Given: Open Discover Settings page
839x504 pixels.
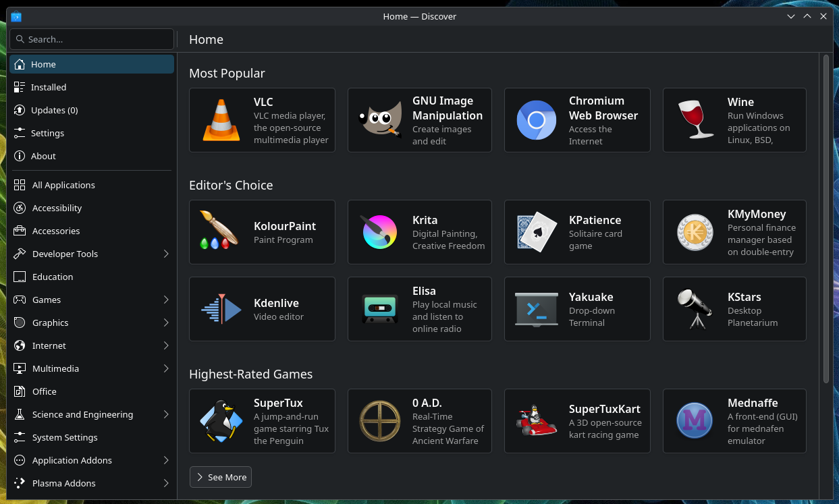Looking at the screenshot, I should click(92, 133).
